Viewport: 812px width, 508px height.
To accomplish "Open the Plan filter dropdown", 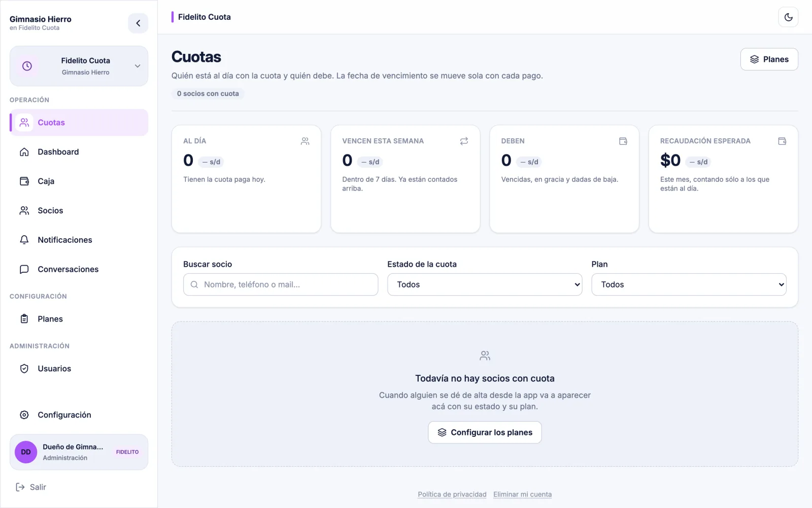I will [x=689, y=284].
